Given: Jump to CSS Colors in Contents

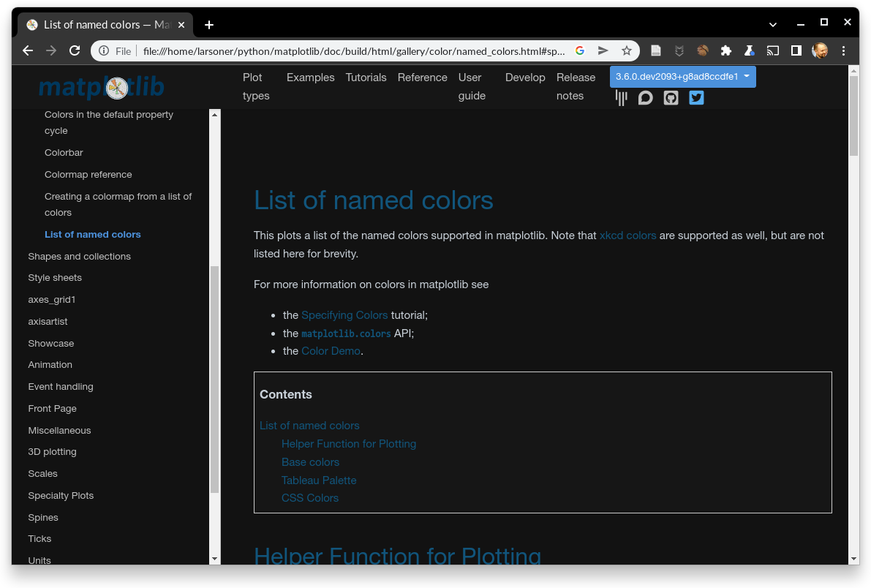Looking at the screenshot, I should tap(310, 498).
